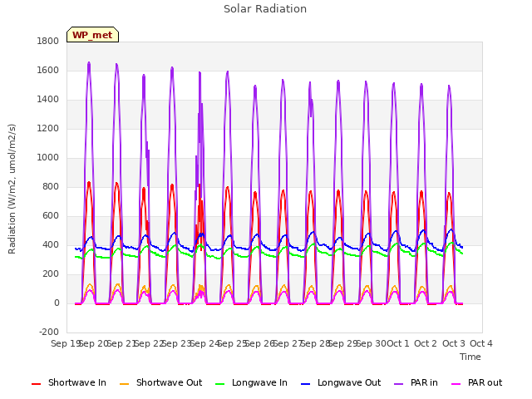Click the Oct 2 x-axis label

(x=426, y=343)
